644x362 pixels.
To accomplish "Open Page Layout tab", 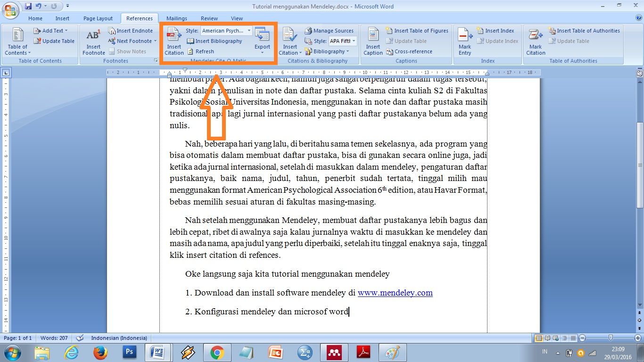I will click(x=98, y=18).
